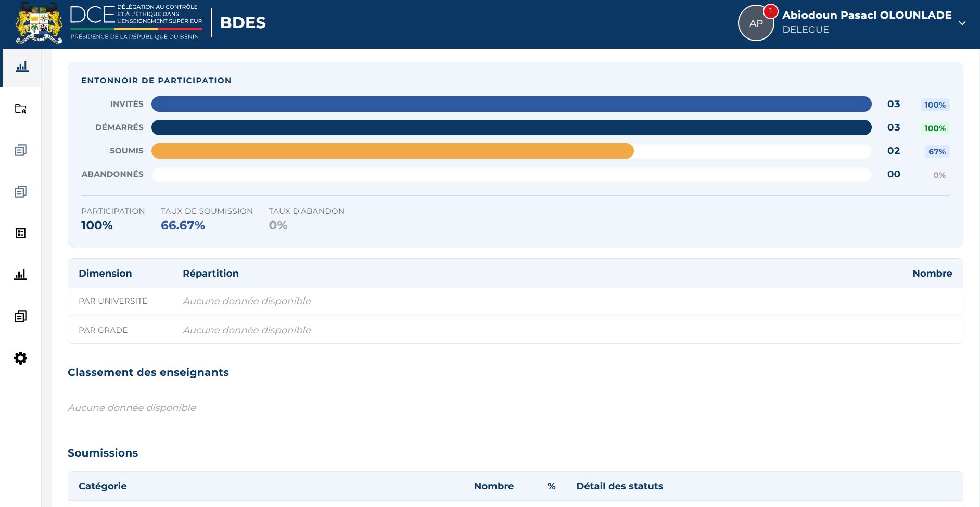Click the Dimension column header
The height and width of the screenshot is (507, 980).
pos(105,274)
